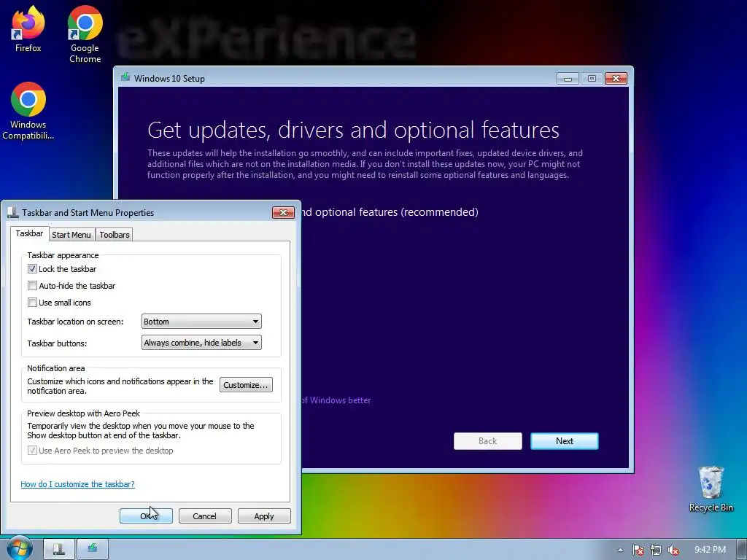This screenshot has height=560, width=747.
Task: Click Cancel in Taskbar Properties
Action: tap(205, 516)
